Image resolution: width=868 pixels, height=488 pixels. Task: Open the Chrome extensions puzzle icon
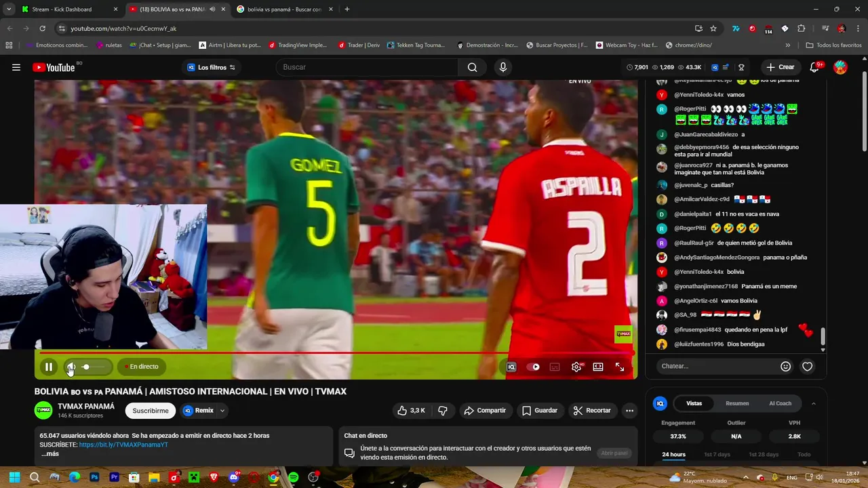[801, 28]
